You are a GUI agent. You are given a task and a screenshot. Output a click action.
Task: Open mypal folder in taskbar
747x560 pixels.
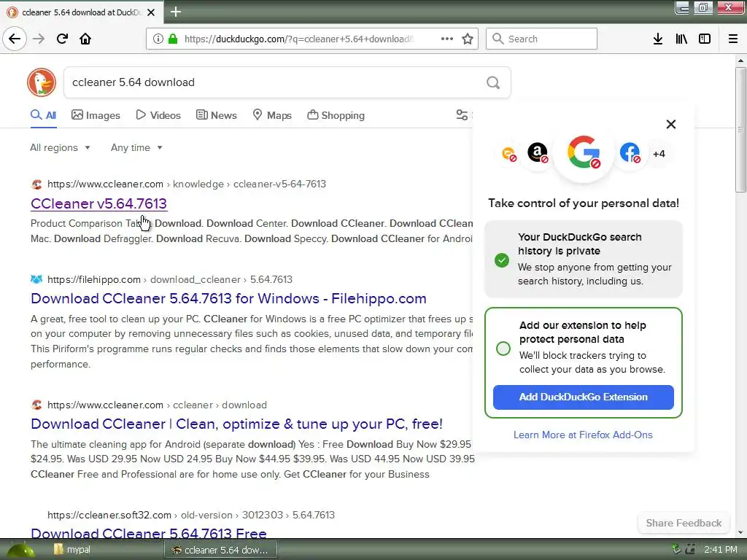(x=71, y=550)
